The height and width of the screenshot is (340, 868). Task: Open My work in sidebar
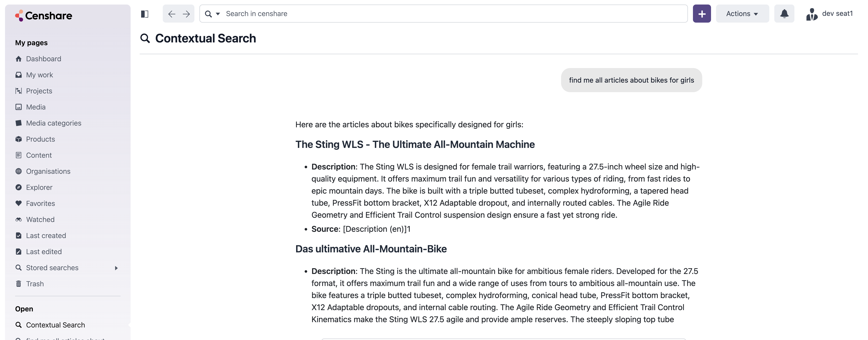(39, 75)
